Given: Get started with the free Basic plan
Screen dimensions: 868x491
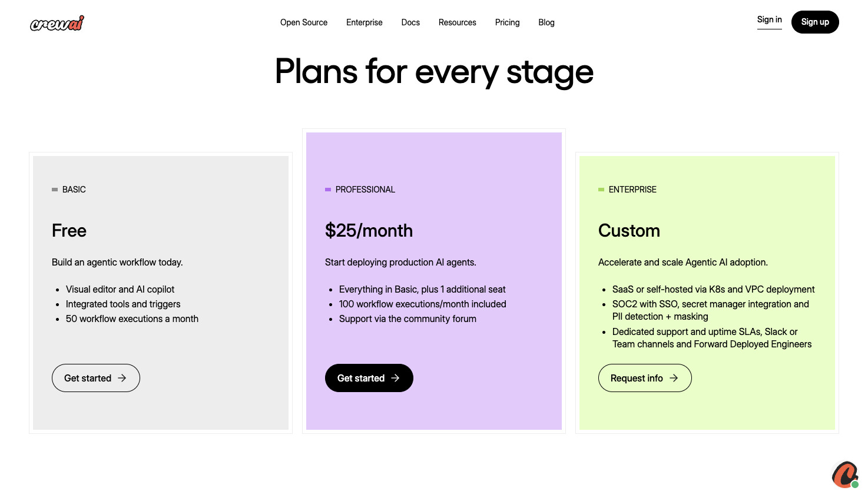Looking at the screenshot, I should (95, 378).
